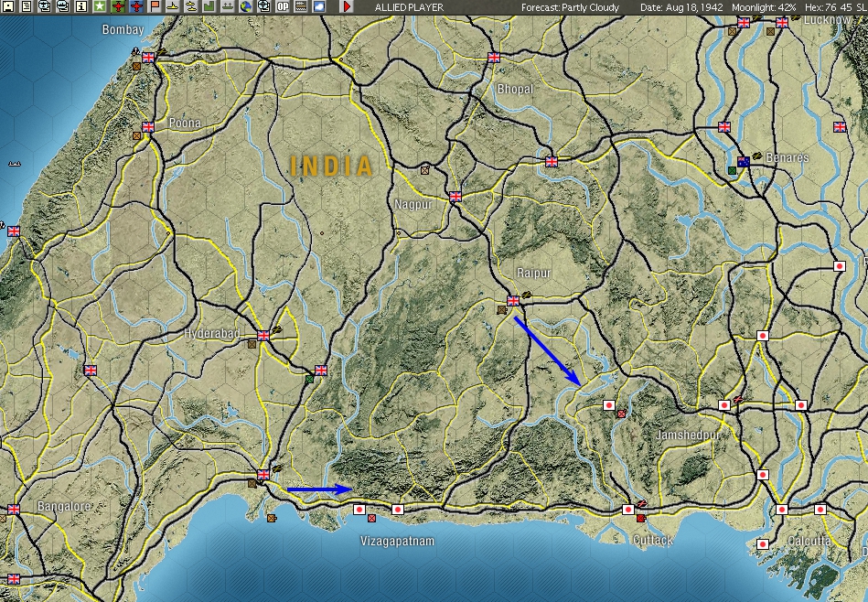This screenshot has width=868, height=602.
Task: Click the save game disk icon
Action: (7, 6)
